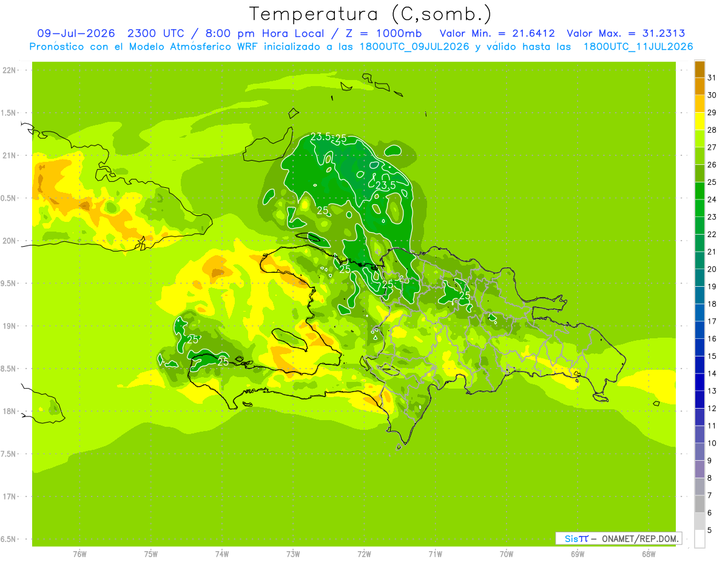The image size is (728, 562).
Task: Click the "74W" longitude axis label
Action: [x=221, y=554]
